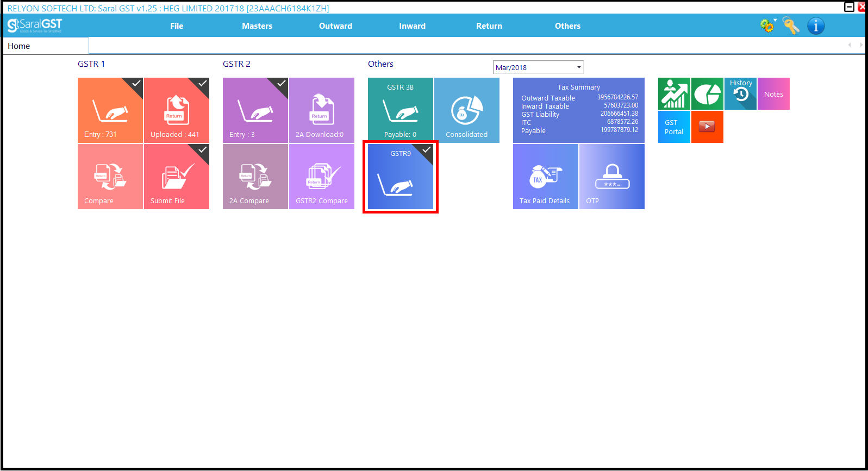Expand the Mar/2018 period dropdown
This screenshot has width=868, height=471.
[x=579, y=67]
